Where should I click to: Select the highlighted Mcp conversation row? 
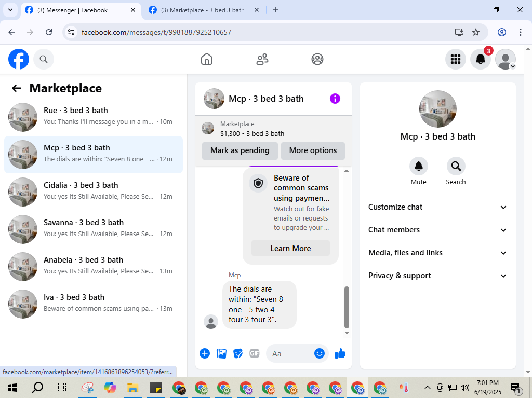point(94,155)
